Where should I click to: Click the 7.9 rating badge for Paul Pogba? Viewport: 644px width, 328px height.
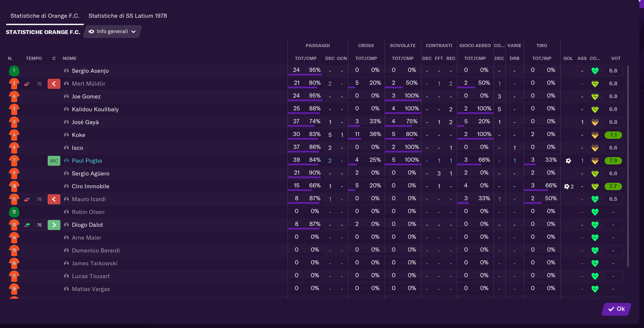coord(614,161)
